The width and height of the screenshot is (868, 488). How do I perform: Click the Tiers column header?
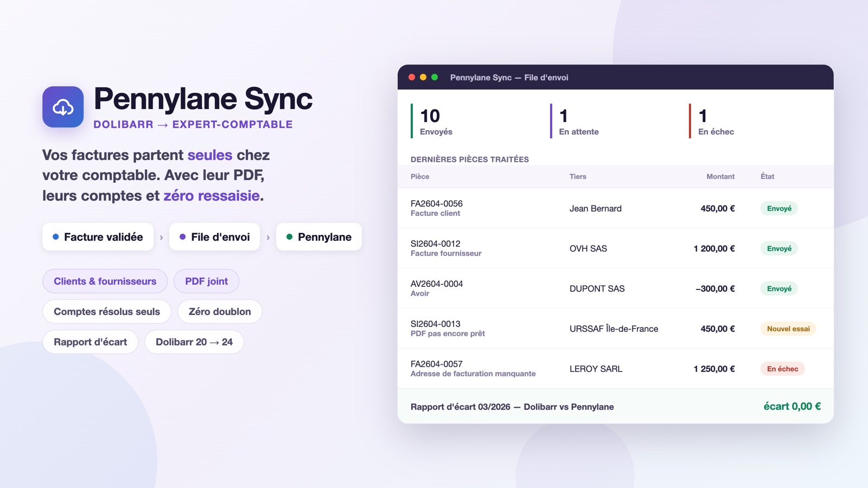[578, 176]
